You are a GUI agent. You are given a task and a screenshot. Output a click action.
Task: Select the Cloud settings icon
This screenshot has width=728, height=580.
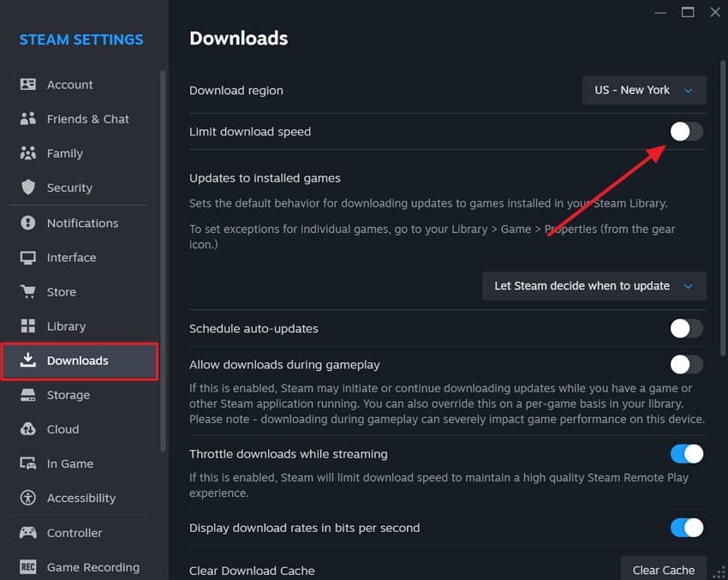click(29, 428)
